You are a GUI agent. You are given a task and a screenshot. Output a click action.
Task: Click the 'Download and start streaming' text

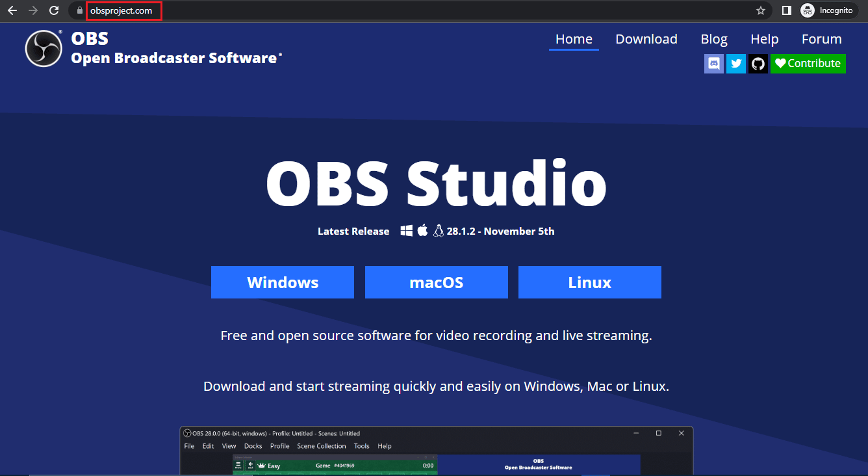point(436,386)
